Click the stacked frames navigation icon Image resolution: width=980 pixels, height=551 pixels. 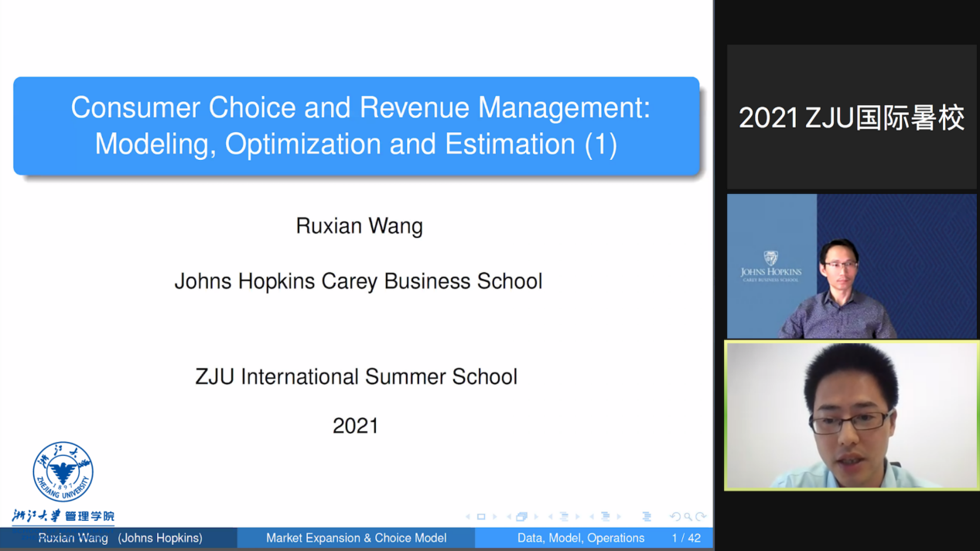(x=522, y=517)
